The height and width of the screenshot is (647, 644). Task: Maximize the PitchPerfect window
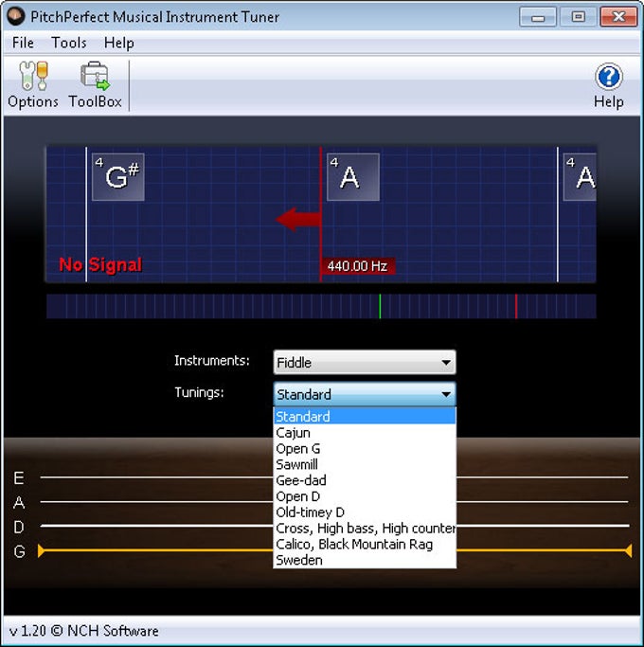(x=578, y=17)
